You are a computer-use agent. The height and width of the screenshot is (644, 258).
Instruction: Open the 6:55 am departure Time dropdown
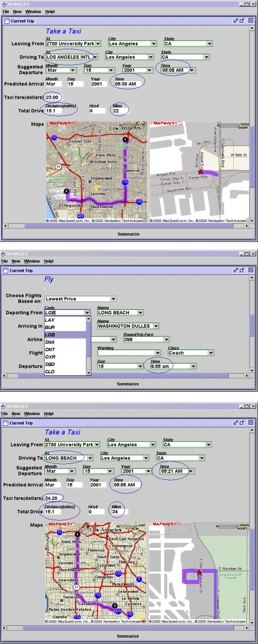[x=193, y=366]
